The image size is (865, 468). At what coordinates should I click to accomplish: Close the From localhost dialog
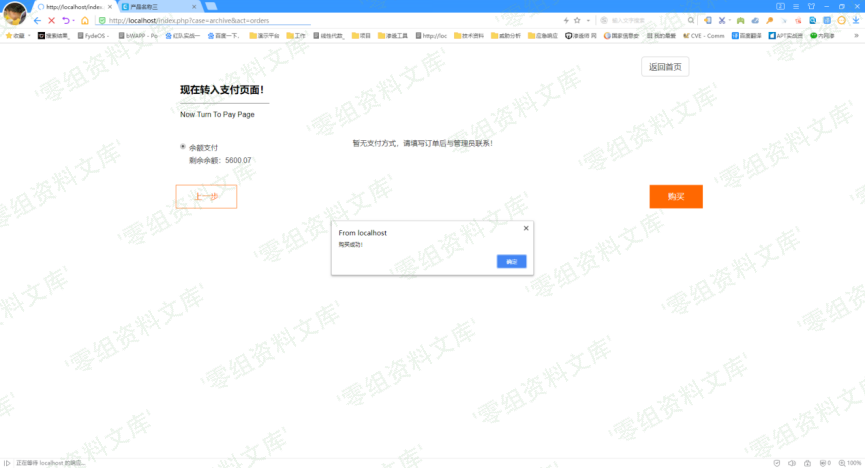(526, 228)
